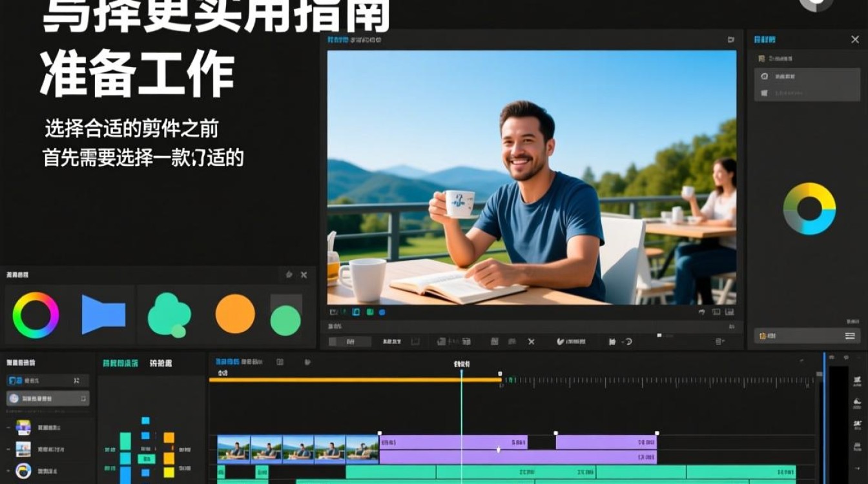Open the dropdown ending the playback toolbar

point(719,341)
